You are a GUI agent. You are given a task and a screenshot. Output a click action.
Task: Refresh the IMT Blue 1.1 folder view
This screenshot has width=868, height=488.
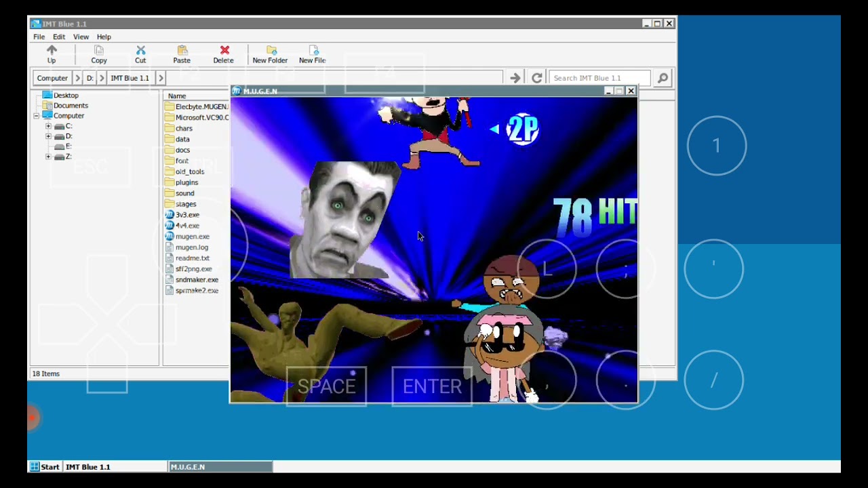coord(536,78)
